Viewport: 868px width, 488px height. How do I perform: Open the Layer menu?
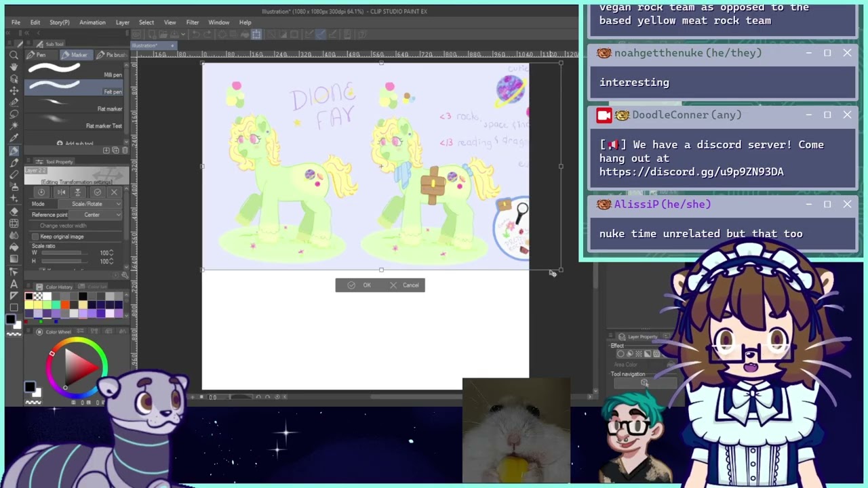pos(123,22)
